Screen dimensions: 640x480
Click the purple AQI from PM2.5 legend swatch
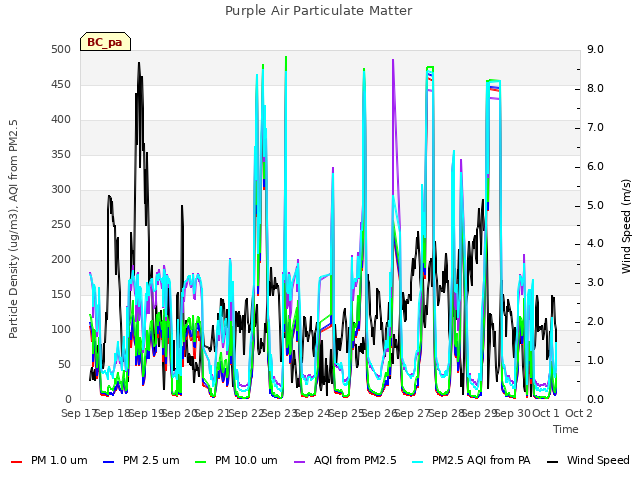(x=300, y=461)
